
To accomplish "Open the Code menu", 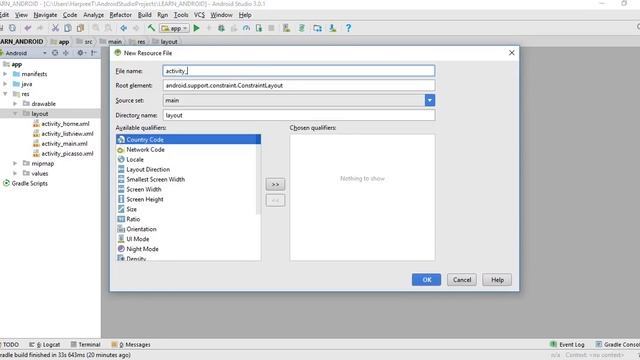I will point(70,15).
